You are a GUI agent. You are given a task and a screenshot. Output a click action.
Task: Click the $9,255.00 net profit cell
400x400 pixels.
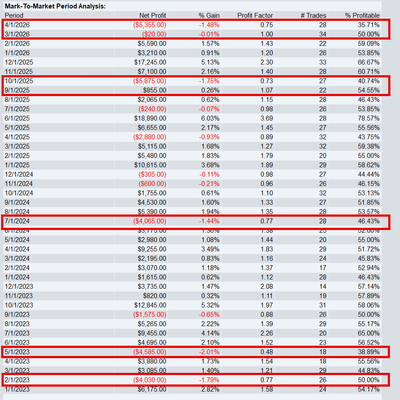pyautogui.click(x=152, y=249)
